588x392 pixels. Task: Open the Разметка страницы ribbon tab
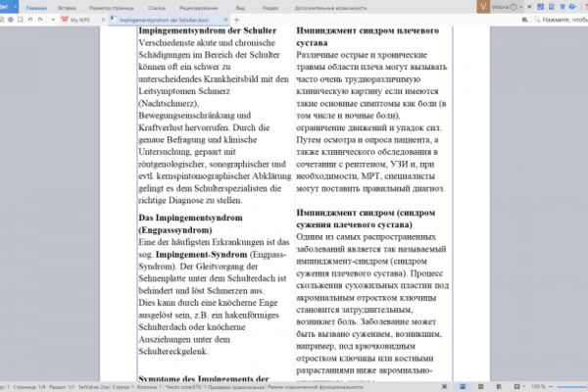click(112, 8)
